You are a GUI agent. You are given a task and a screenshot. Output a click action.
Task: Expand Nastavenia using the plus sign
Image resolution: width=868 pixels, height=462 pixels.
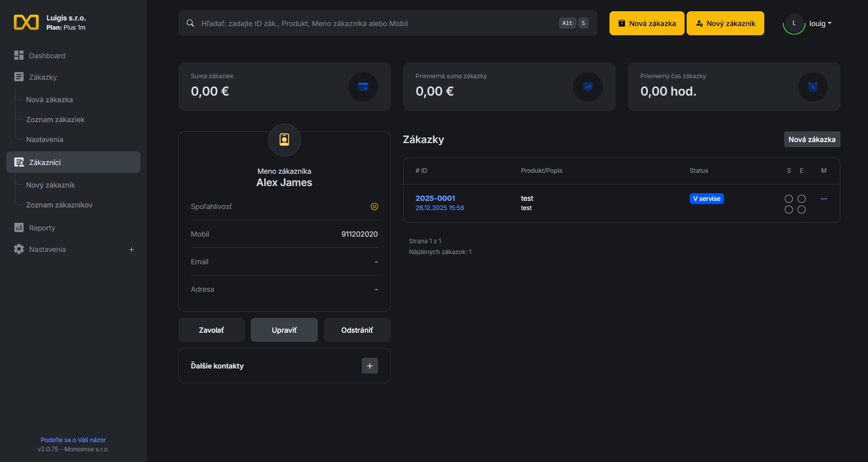click(x=131, y=249)
